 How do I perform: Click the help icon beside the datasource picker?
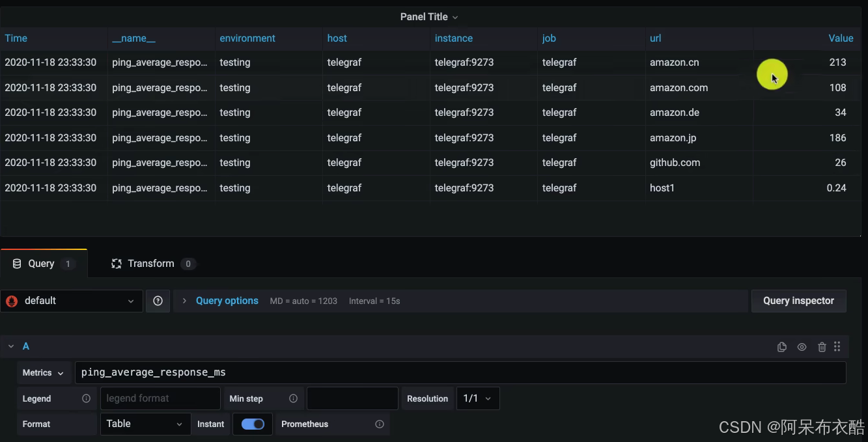point(158,300)
